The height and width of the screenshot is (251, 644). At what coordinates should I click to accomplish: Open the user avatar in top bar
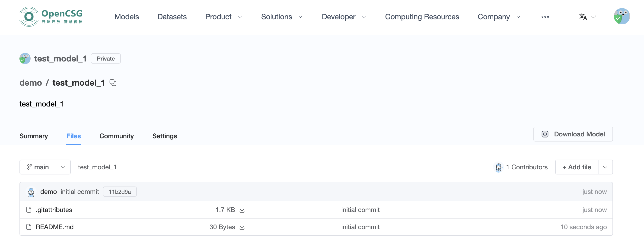click(622, 16)
